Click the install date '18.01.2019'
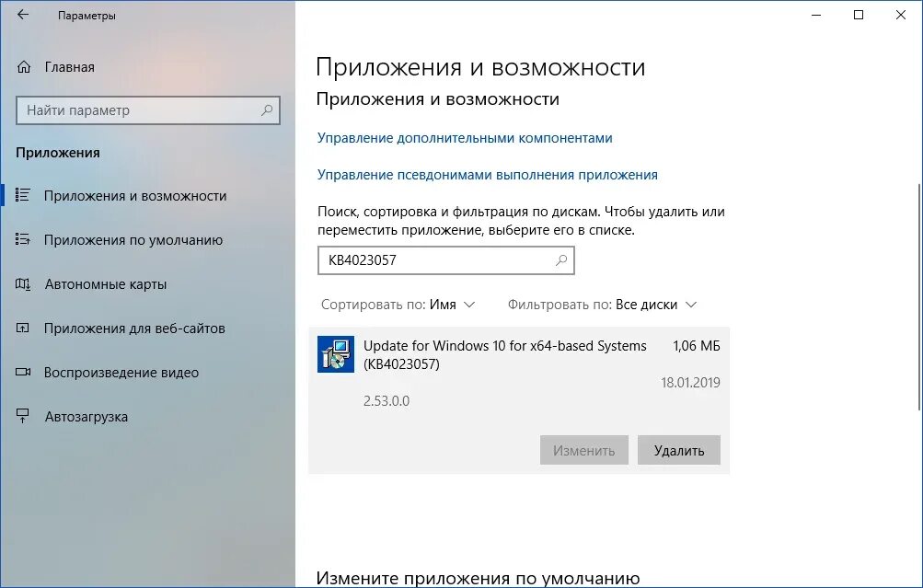 pyautogui.click(x=690, y=383)
